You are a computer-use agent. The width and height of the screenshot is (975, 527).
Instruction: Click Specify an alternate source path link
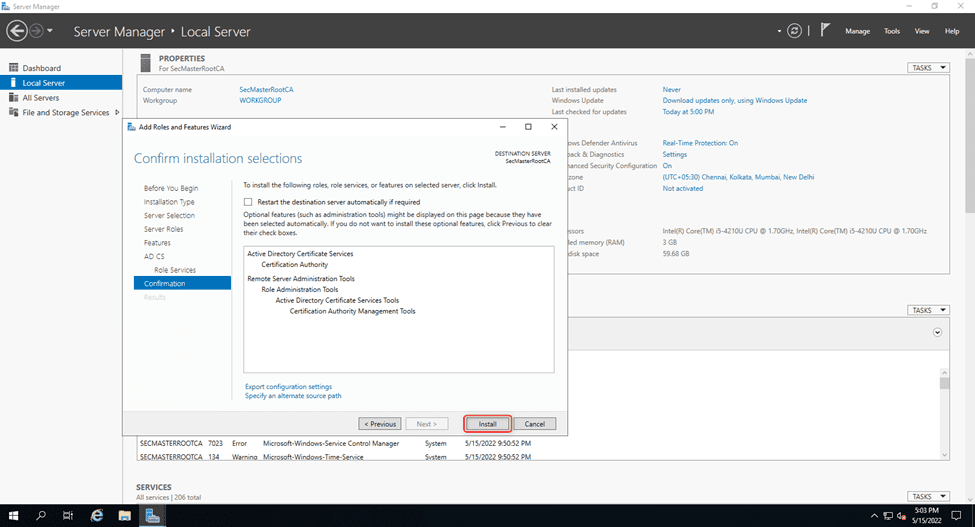pyautogui.click(x=293, y=396)
